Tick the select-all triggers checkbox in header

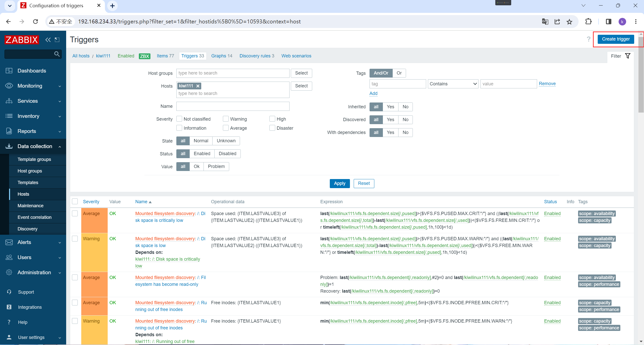pyautogui.click(x=75, y=201)
